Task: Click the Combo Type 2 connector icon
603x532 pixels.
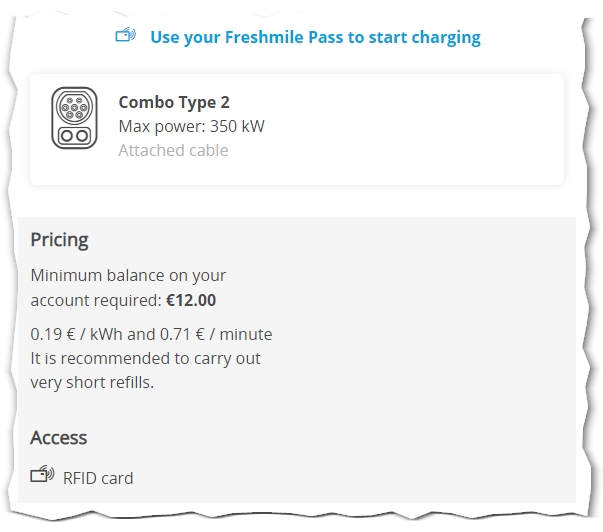Action: [x=75, y=118]
